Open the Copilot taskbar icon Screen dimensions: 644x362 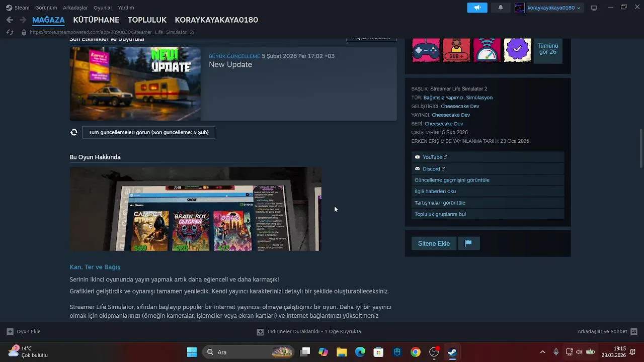[x=323, y=352]
